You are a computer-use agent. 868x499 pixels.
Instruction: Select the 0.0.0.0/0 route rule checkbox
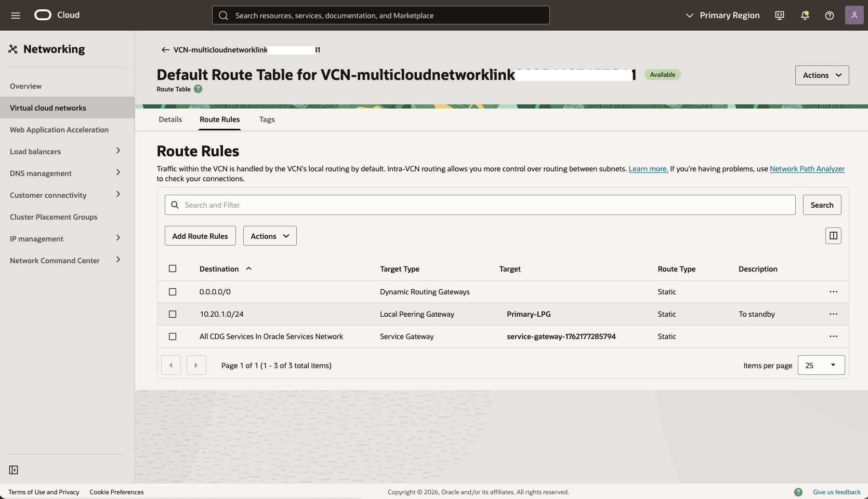coord(173,292)
